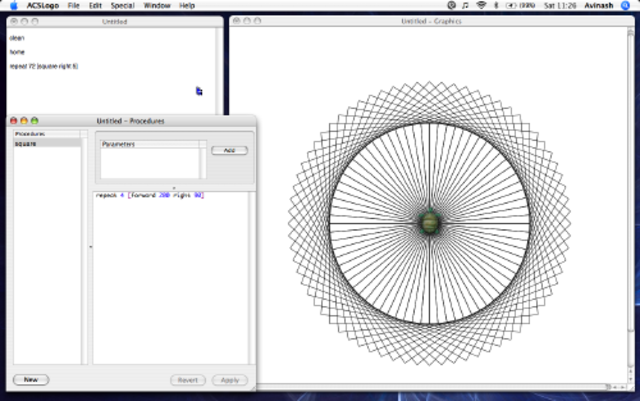Open the Window menu
Screen dimensions: 640x401
pos(157,5)
